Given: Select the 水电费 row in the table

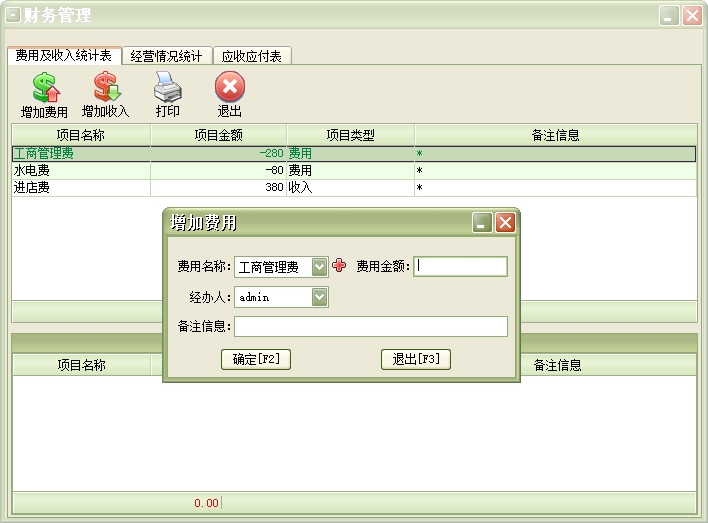Looking at the screenshot, I should pos(80,171).
